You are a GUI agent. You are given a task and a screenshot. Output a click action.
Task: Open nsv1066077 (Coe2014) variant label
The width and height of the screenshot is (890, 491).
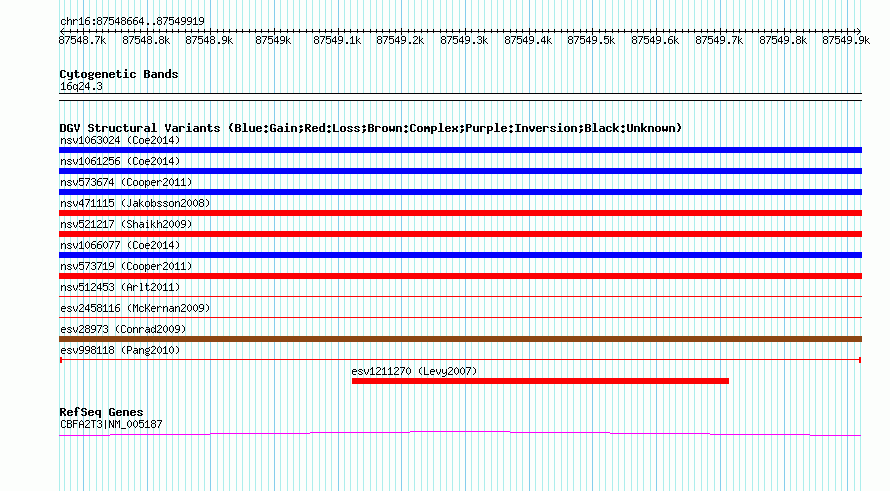120,245
